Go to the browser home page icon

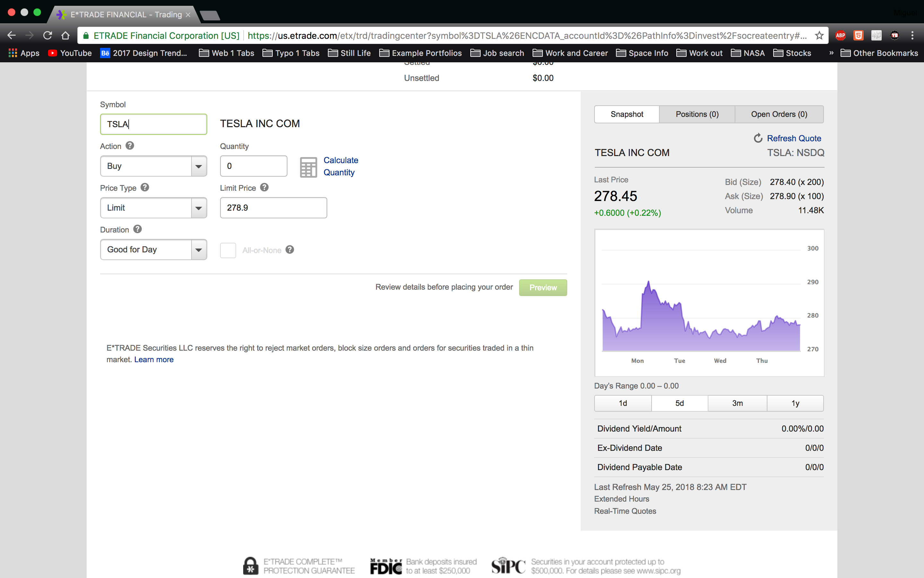66,36
